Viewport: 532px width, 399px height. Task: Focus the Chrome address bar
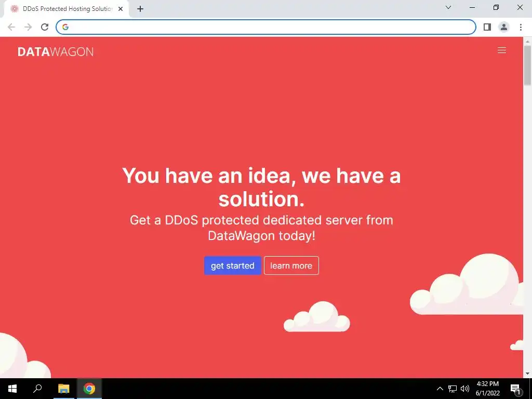coord(265,27)
